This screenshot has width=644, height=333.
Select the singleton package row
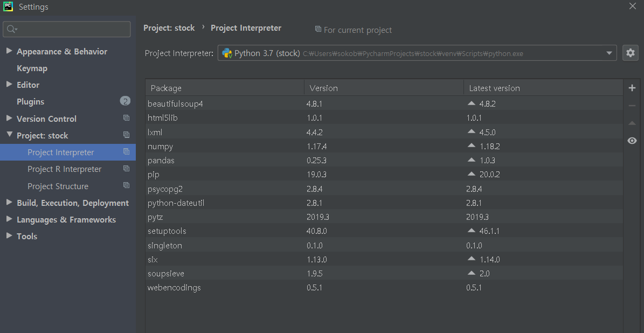coord(384,245)
